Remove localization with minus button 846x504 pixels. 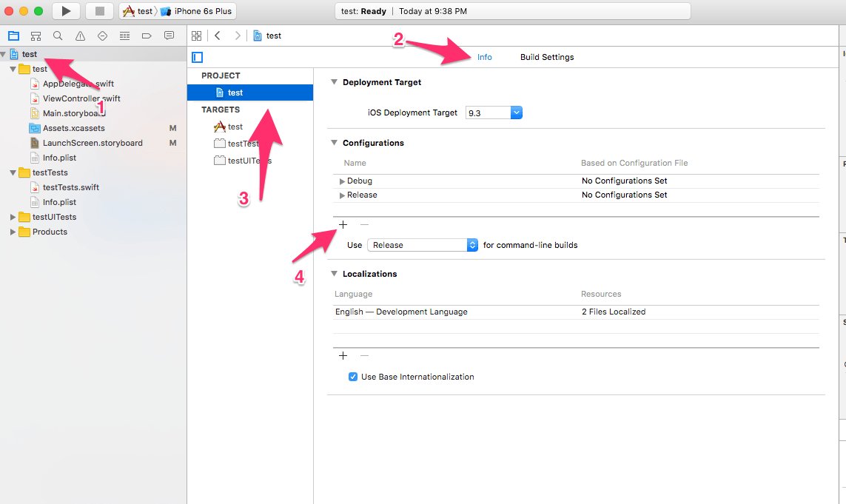tap(364, 355)
